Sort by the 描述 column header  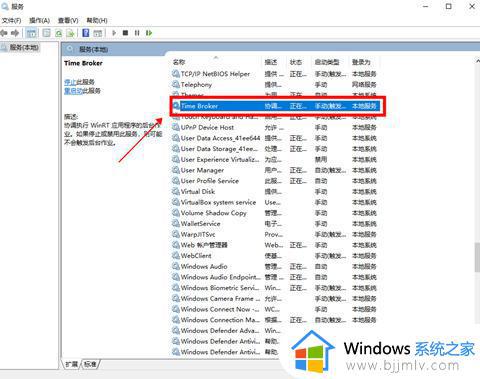tap(271, 62)
